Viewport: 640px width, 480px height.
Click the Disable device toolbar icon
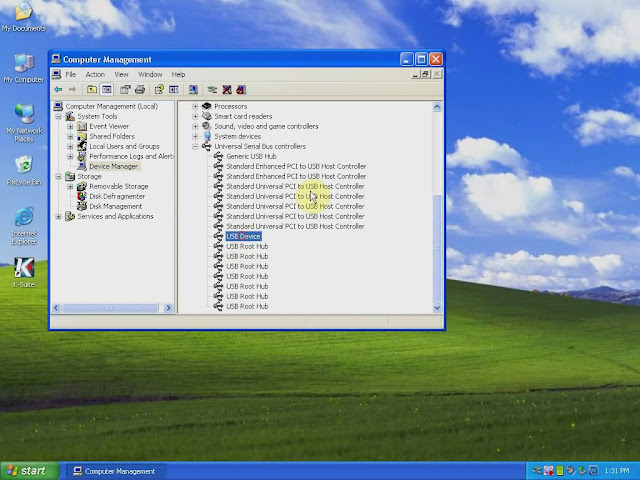(x=241, y=89)
